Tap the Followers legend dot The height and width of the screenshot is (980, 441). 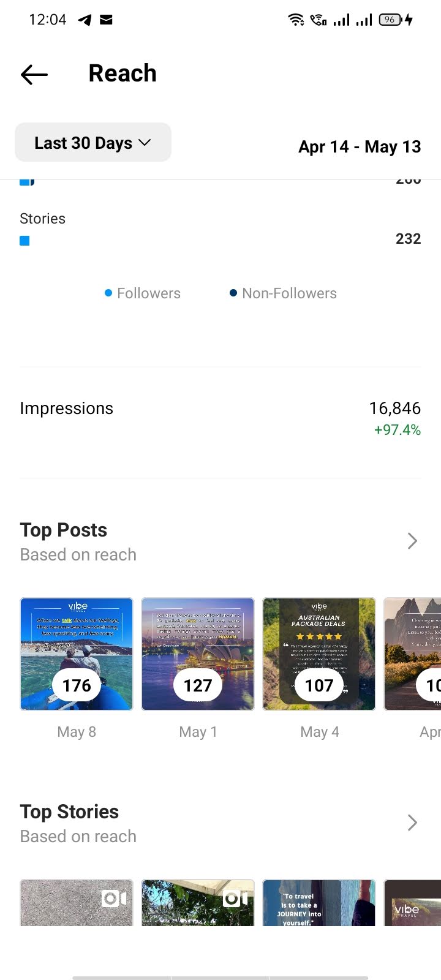point(108,293)
